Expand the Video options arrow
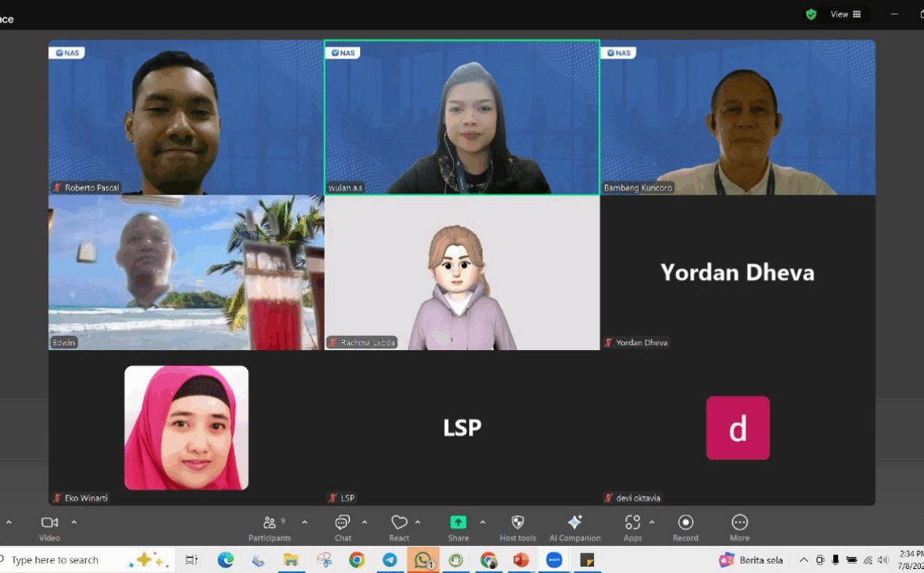The image size is (924, 573). click(74, 522)
